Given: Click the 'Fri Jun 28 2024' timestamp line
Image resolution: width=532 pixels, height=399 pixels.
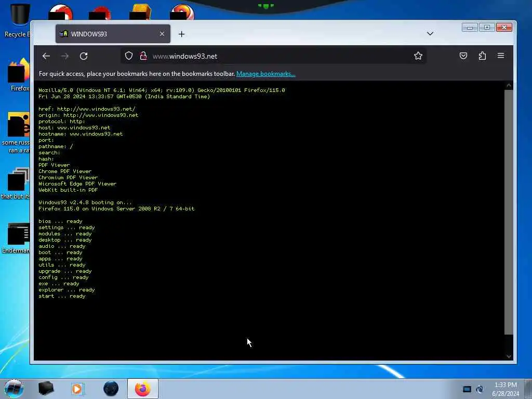Looking at the screenshot, I should point(124,97).
